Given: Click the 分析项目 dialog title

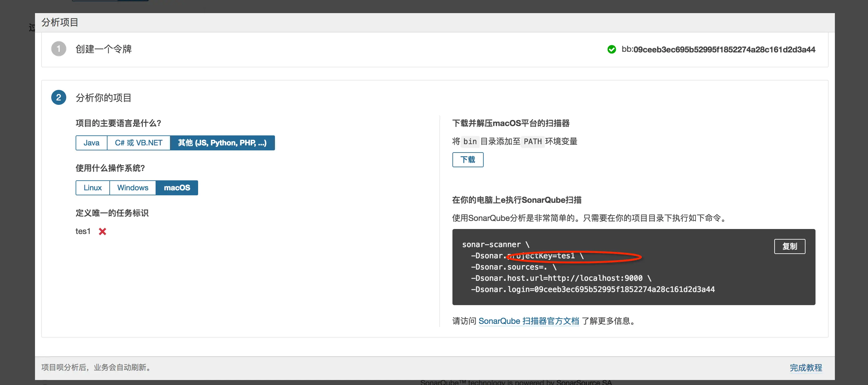Looking at the screenshot, I should pos(60,22).
